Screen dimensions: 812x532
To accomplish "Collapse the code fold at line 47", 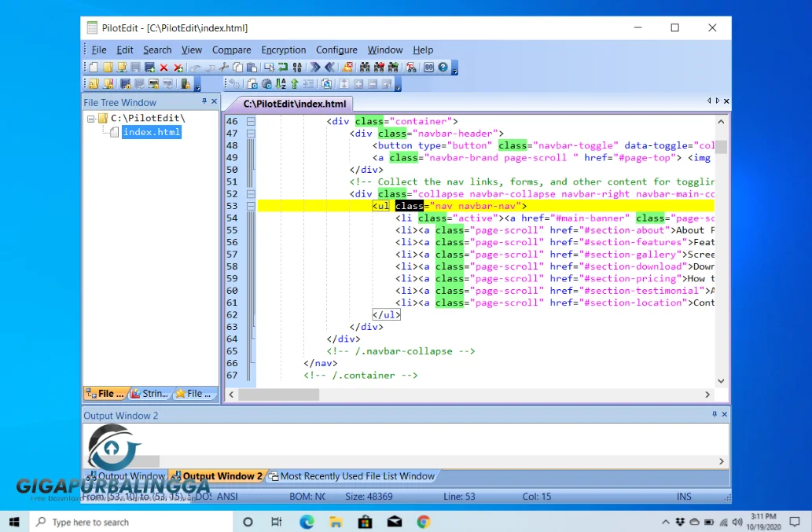I will [x=251, y=134].
